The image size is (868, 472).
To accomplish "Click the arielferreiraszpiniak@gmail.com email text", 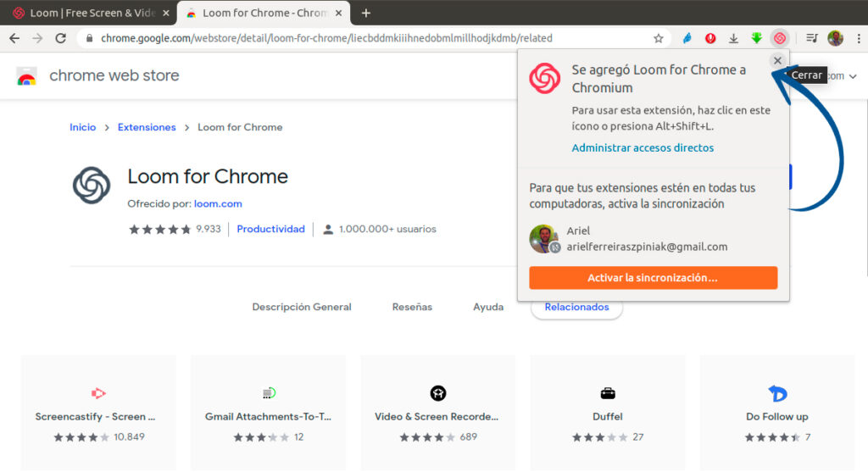I will pyautogui.click(x=647, y=247).
